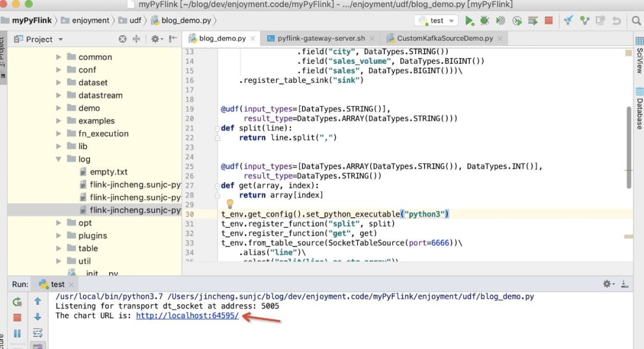Expand the dataset folder

pos(58,82)
